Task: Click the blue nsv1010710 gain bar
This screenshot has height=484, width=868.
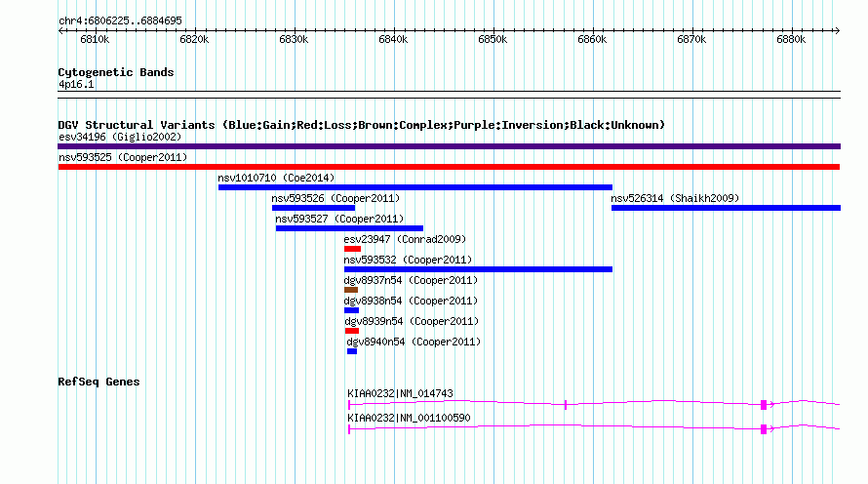Action: coord(415,187)
